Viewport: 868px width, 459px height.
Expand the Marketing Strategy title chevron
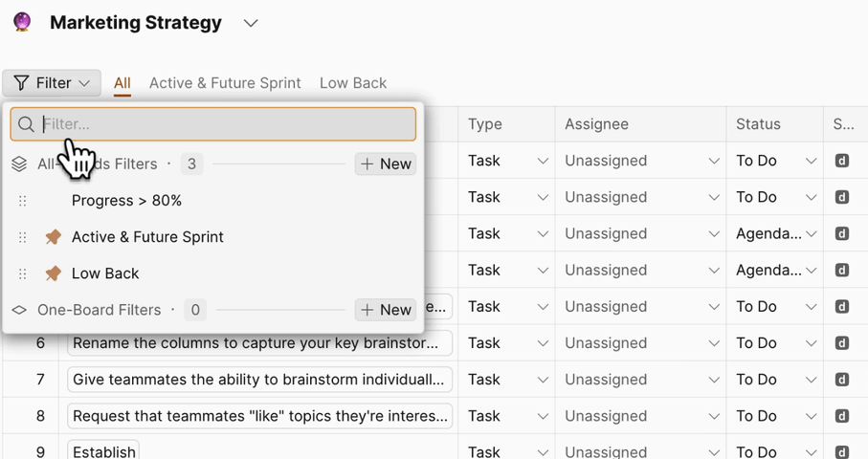point(251,23)
